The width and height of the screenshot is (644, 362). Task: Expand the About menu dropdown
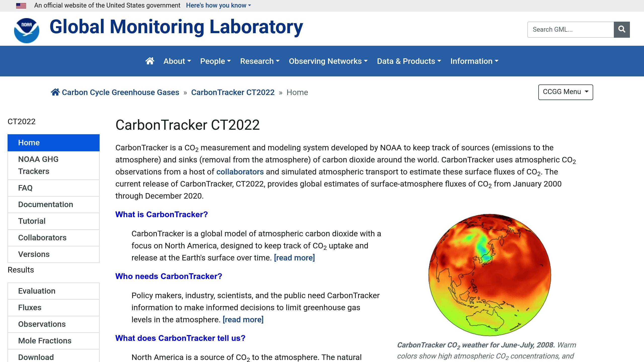coord(177,61)
